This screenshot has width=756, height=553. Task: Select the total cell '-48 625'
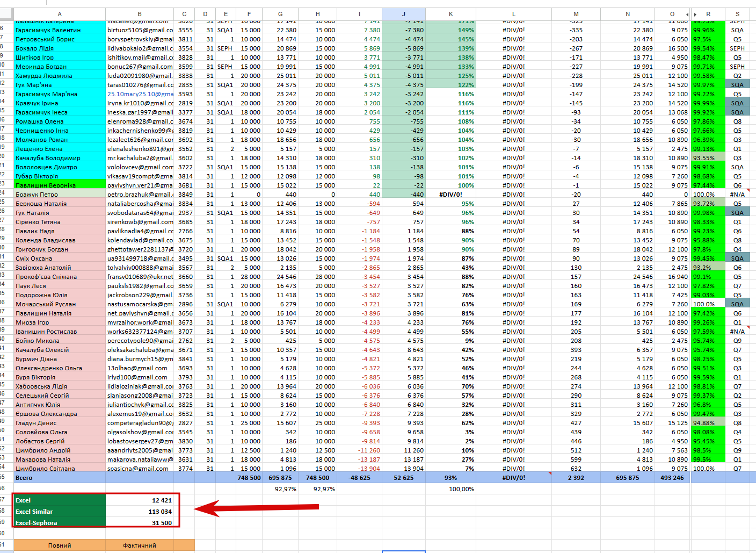tap(360, 478)
